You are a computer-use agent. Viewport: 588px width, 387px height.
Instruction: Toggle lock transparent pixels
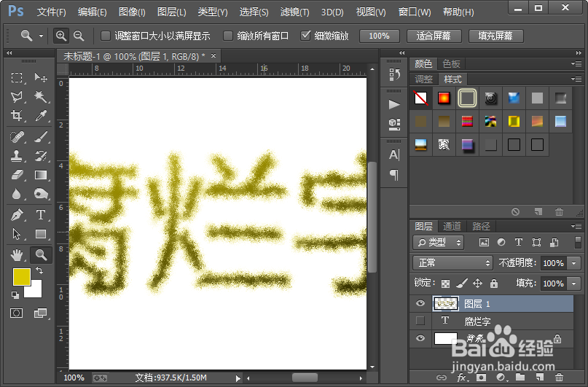pyautogui.click(x=445, y=283)
